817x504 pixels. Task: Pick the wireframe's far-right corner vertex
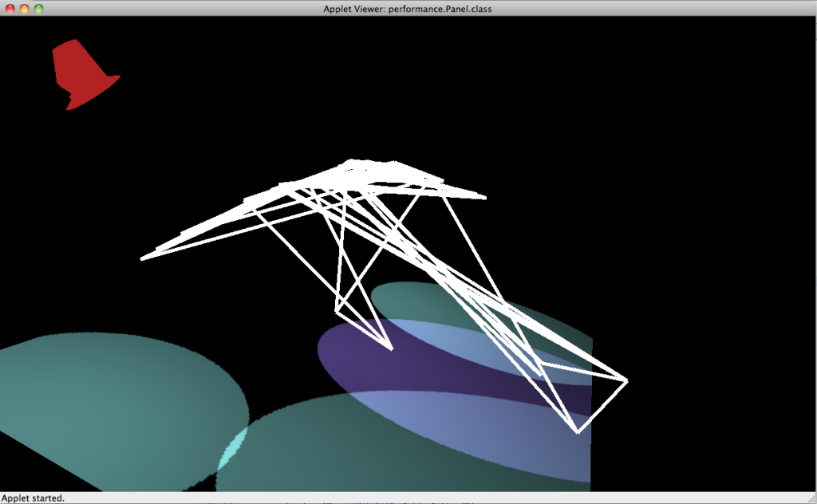click(626, 381)
